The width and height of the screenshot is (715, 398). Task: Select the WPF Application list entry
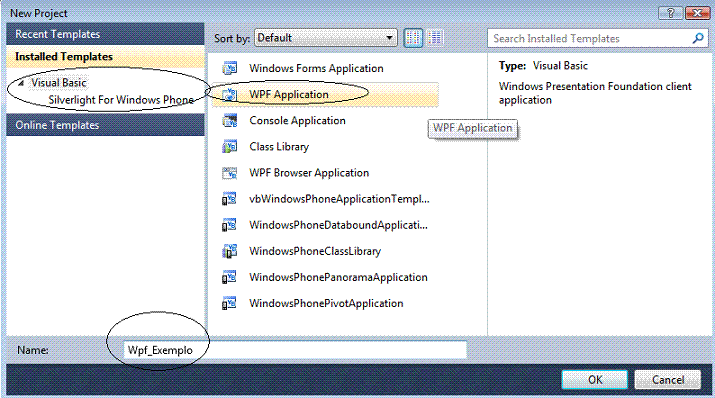[x=325, y=94]
